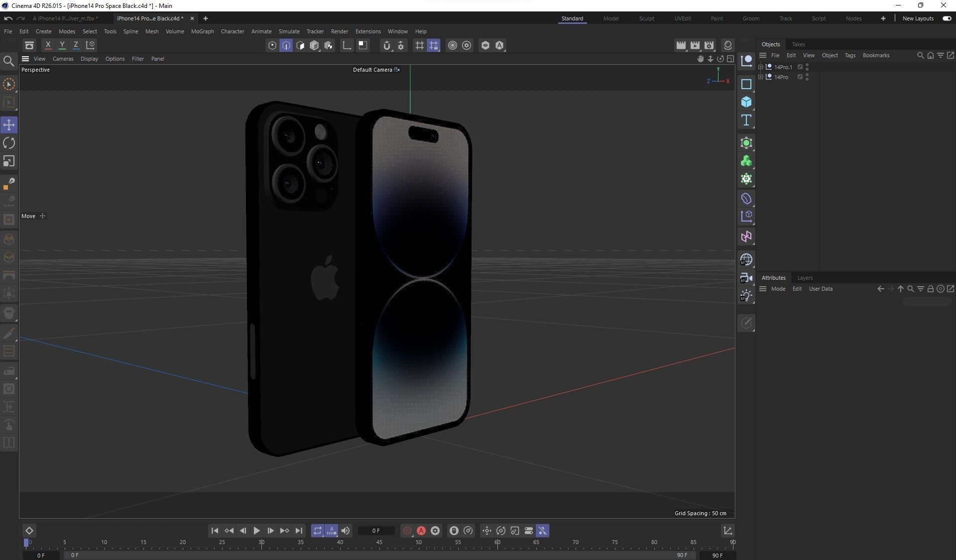Switch to Points mode

(272, 45)
